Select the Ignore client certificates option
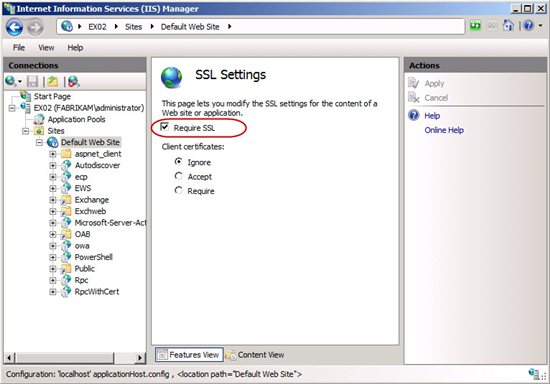This screenshot has width=550, height=384. [179, 161]
